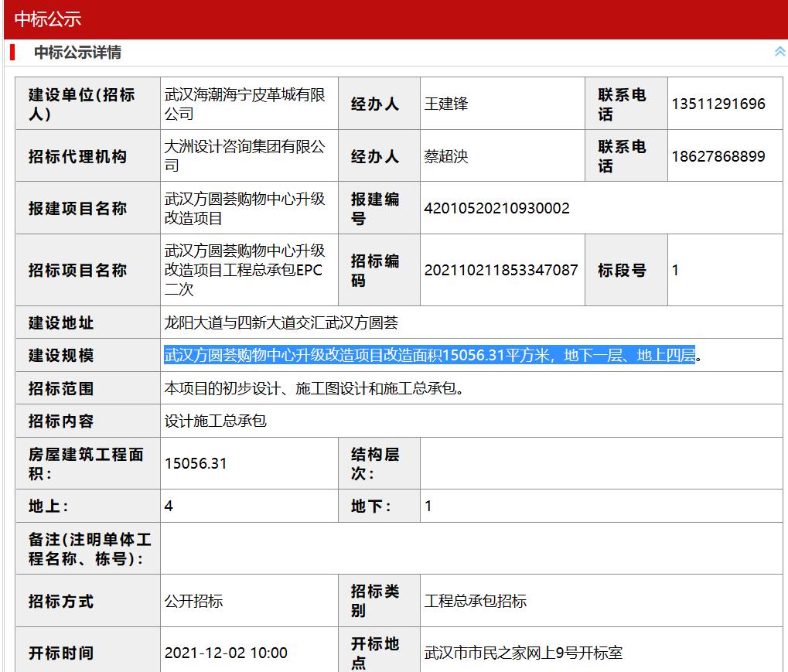Click the 报建编号 value 42010520210930002
Viewport: 788px width, 672px height.
[x=496, y=208]
